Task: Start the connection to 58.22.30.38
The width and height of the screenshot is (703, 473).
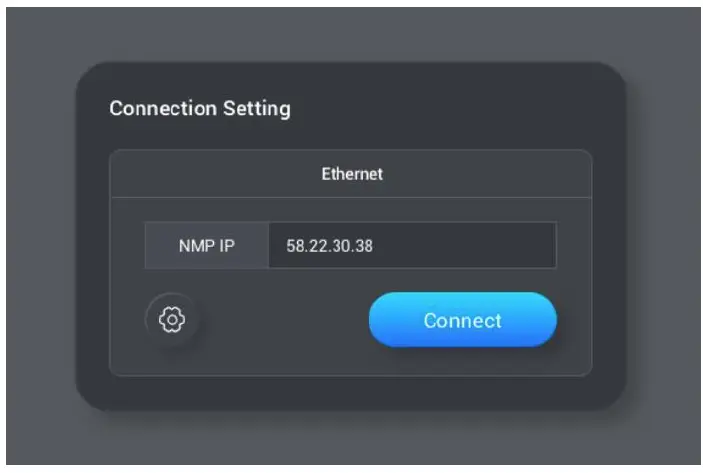Action: click(462, 320)
